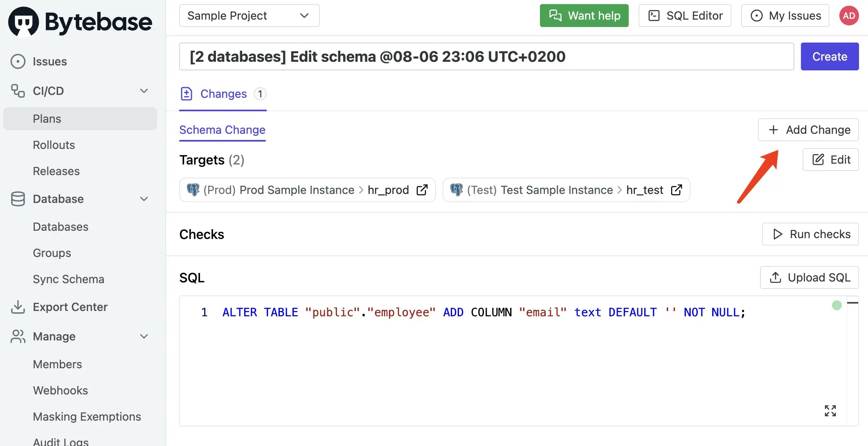This screenshot has height=446, width=868.
Task: Click the Edit targets button
Action: pos(830,160)
